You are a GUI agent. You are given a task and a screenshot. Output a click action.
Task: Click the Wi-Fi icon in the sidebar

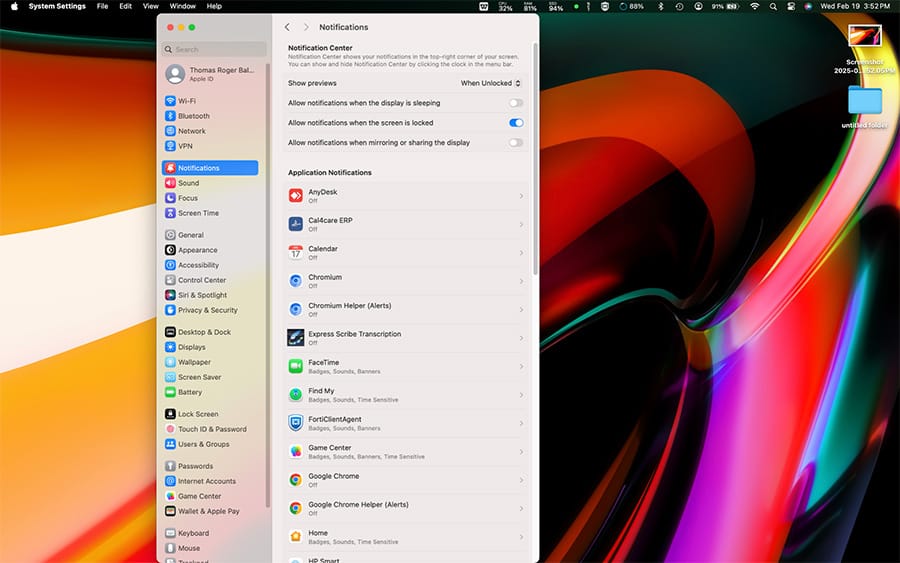170,101
